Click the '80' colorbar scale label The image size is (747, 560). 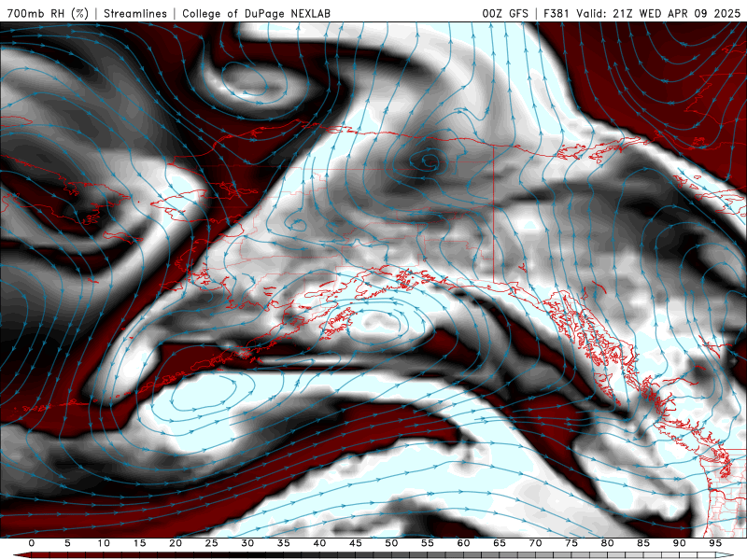pyautogui.click(x=608, y=543)
